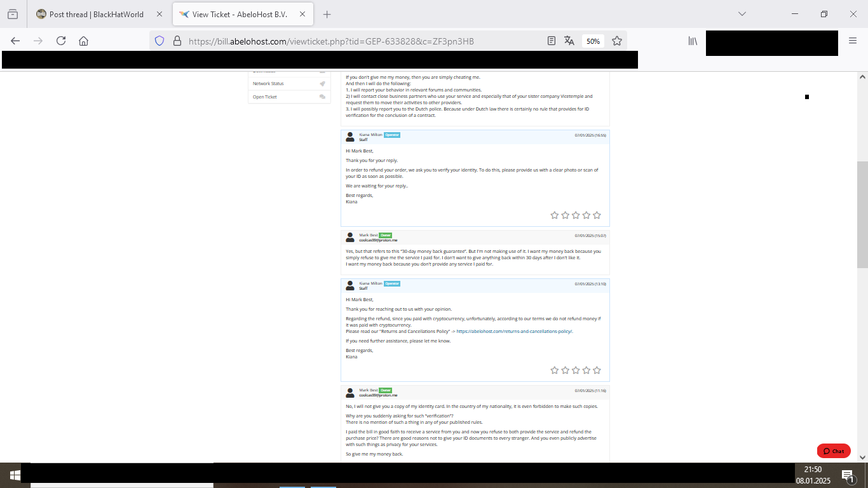Viewport: 868px width, 488px height.
Task: Go back to the previous page
Action: coord(15,41)
